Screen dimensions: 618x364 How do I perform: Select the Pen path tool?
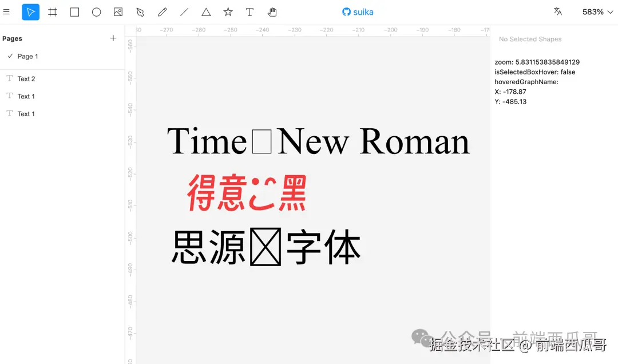pos(140,12)
